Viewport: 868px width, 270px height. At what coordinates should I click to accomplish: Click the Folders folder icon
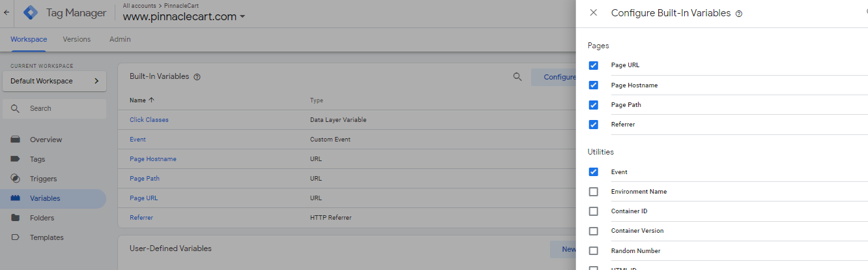[16, 218]
